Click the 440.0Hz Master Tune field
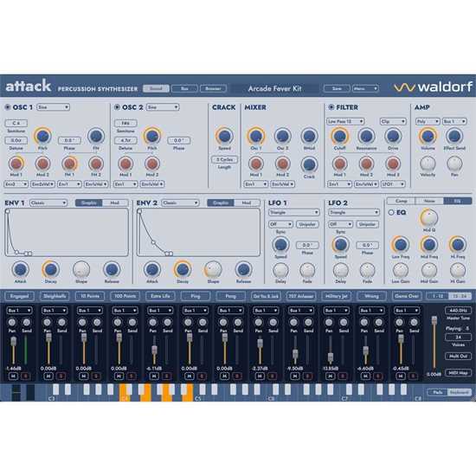Image resolution: width=476 pixels, height=476 pixels. click(x=458, y=311)
